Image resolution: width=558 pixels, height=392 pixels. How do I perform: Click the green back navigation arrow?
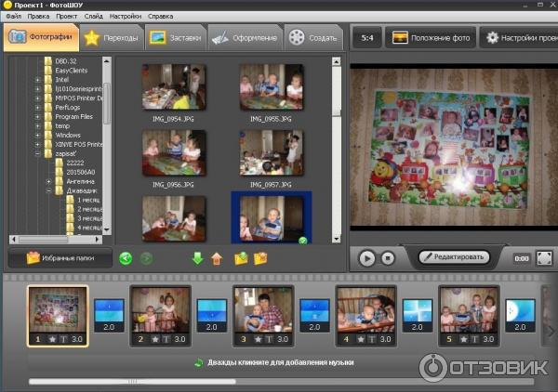point(126,258)
